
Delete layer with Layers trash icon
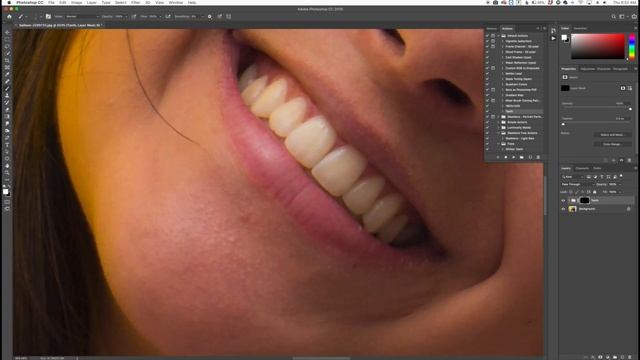(x=630, y=357)
